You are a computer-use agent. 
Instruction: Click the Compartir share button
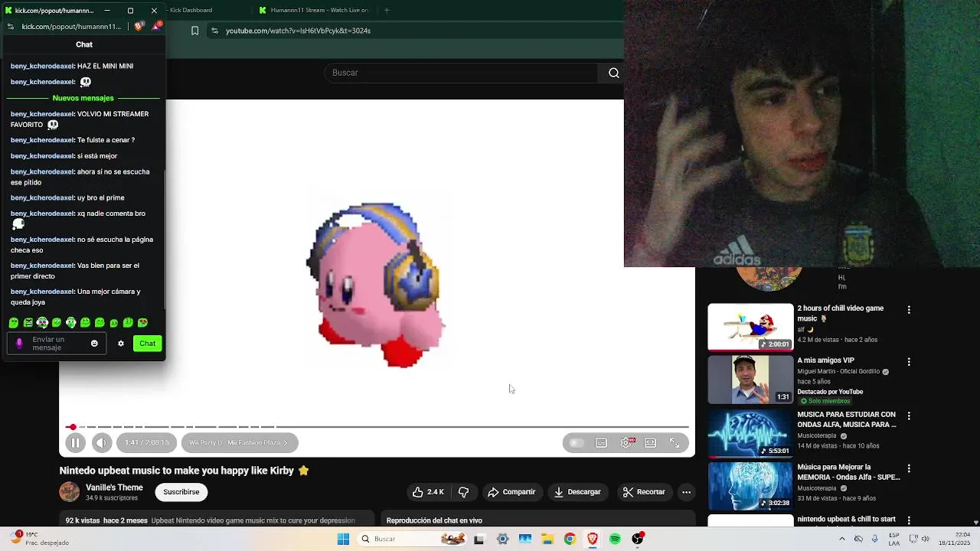pyautogui.click(x=511, y=492)
